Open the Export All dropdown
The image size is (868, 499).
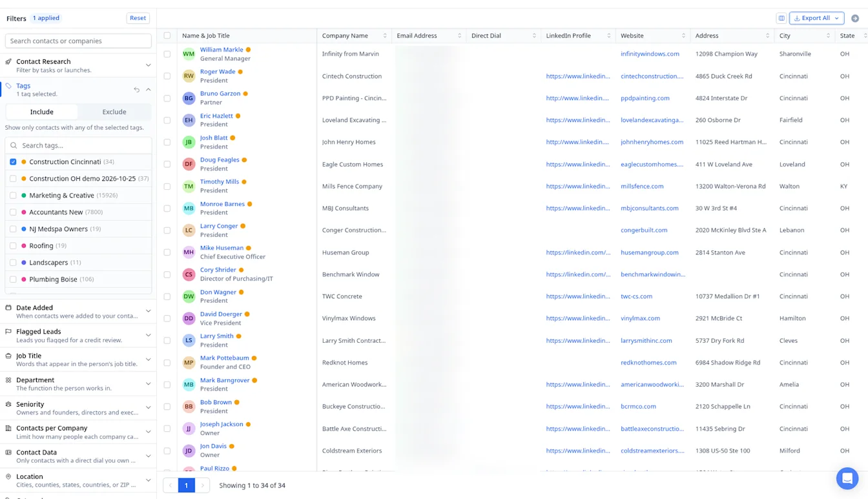(x=817, y=18)
